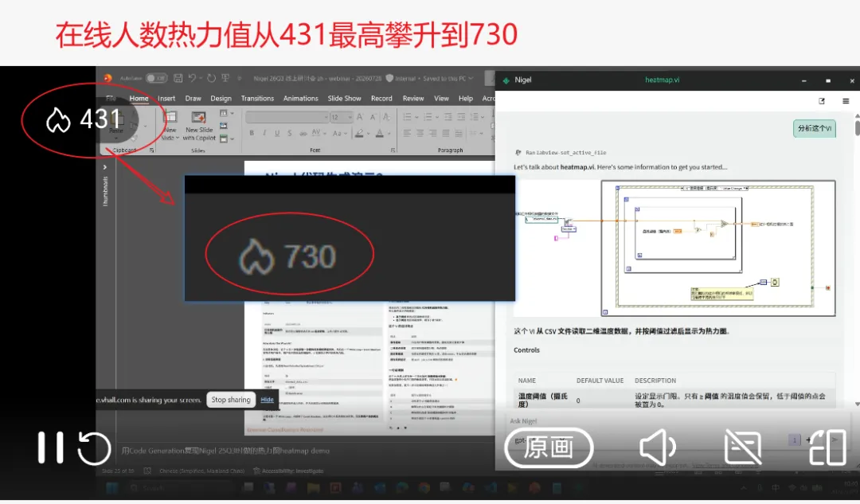
Task: Click Align Left paragraph icon
Action: [407, 133]
